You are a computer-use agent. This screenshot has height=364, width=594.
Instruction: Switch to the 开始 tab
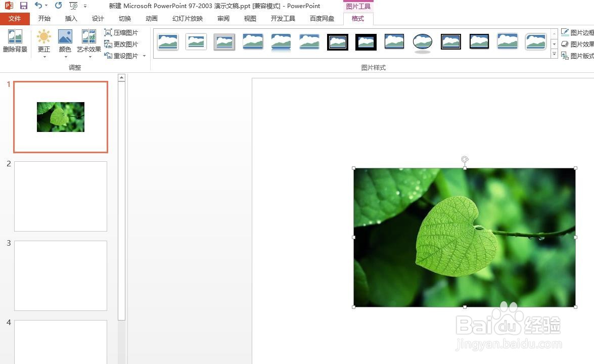coord(44,19)
